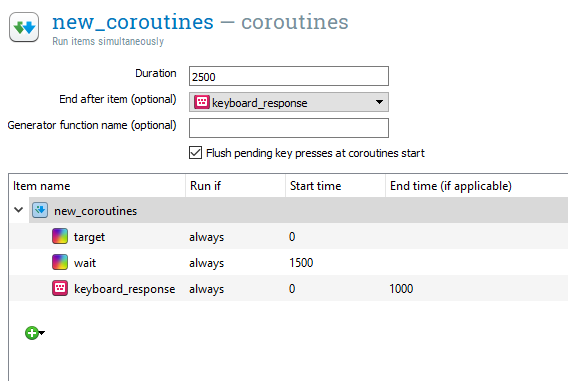Click the Run items simultaneously description text
The width and height of the screenshot is (568, 381).
coord(108,41)
